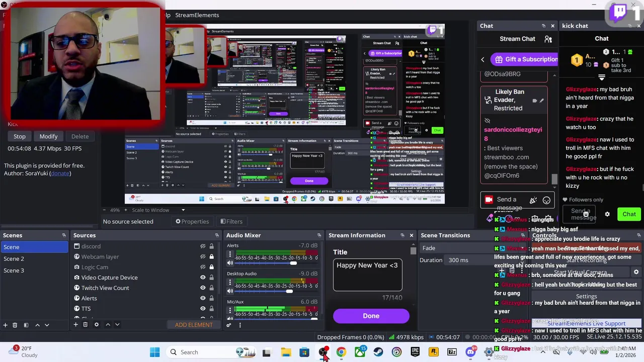This screenshot has height=362, width=644.
Task: Follow the donate link
Action: click(60, 173)
